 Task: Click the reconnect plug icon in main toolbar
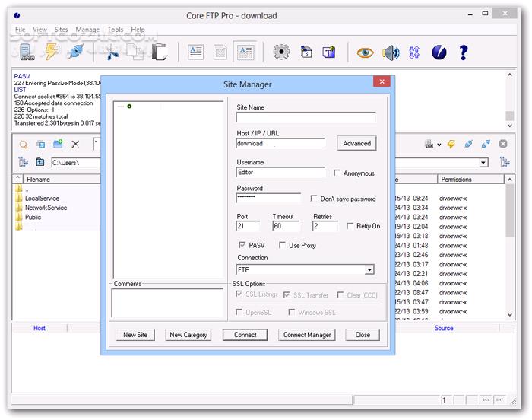(x=76, y=52)
